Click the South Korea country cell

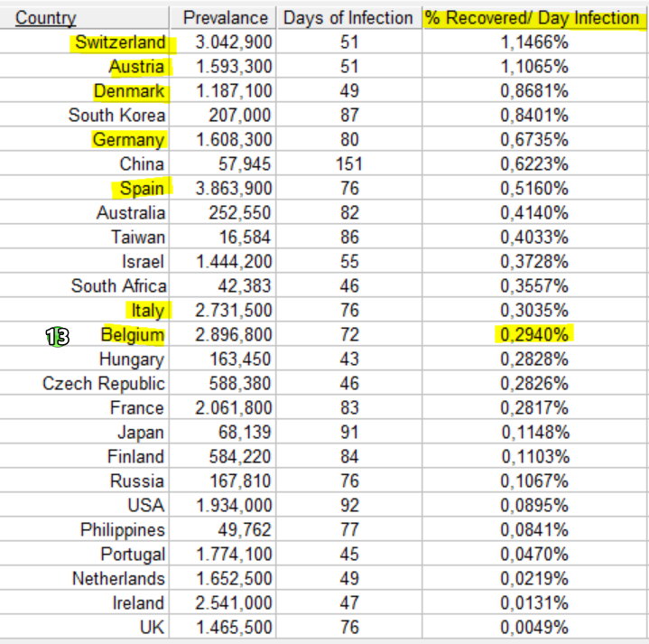point(116,115)
